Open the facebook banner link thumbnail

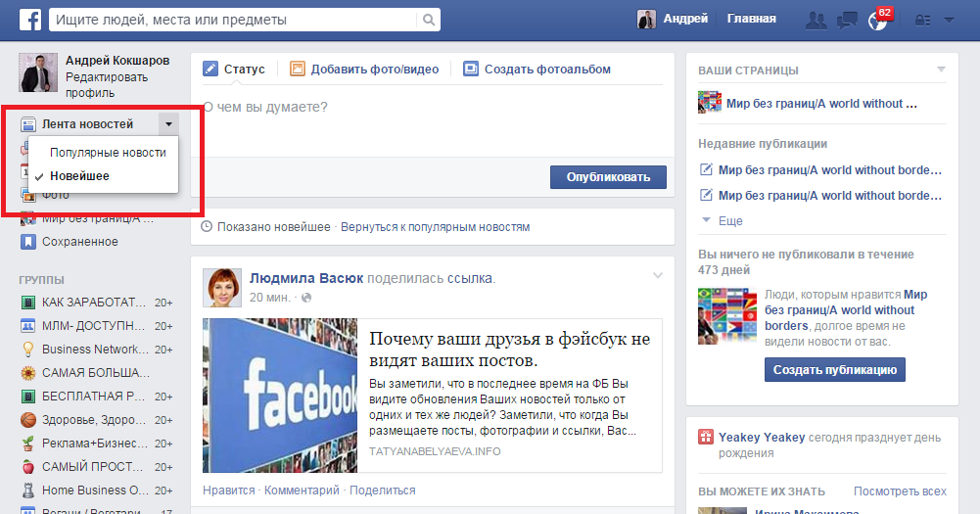click(x=280, y=396)
